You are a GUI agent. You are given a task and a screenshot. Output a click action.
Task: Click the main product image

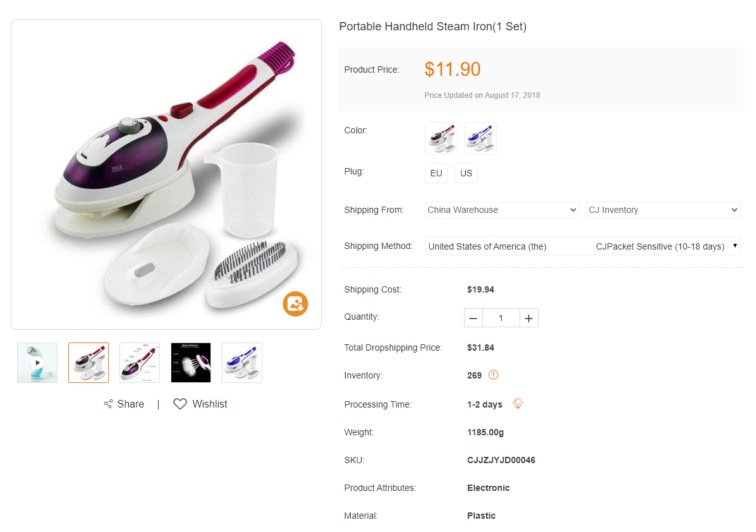(x=166, y=174)
